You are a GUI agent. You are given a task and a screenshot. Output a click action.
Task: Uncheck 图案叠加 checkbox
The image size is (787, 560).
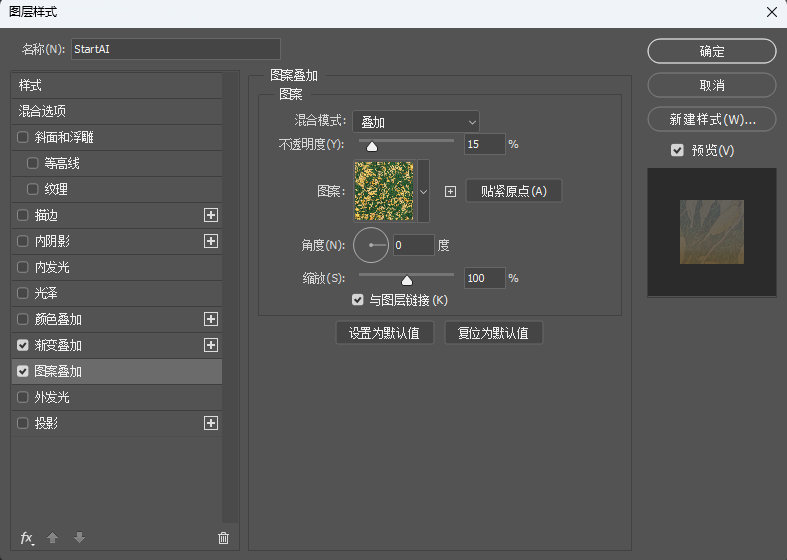(x=23, y=371)
